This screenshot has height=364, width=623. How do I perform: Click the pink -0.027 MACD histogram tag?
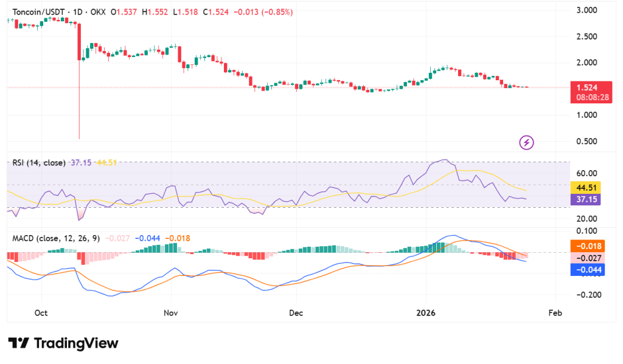coord(586,258)
